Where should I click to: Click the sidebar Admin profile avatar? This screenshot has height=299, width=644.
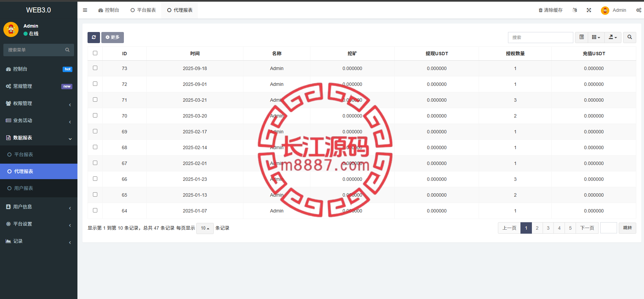point(11,30)
